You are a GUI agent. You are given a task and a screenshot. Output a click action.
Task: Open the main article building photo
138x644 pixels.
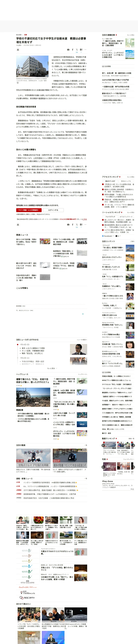32,66
